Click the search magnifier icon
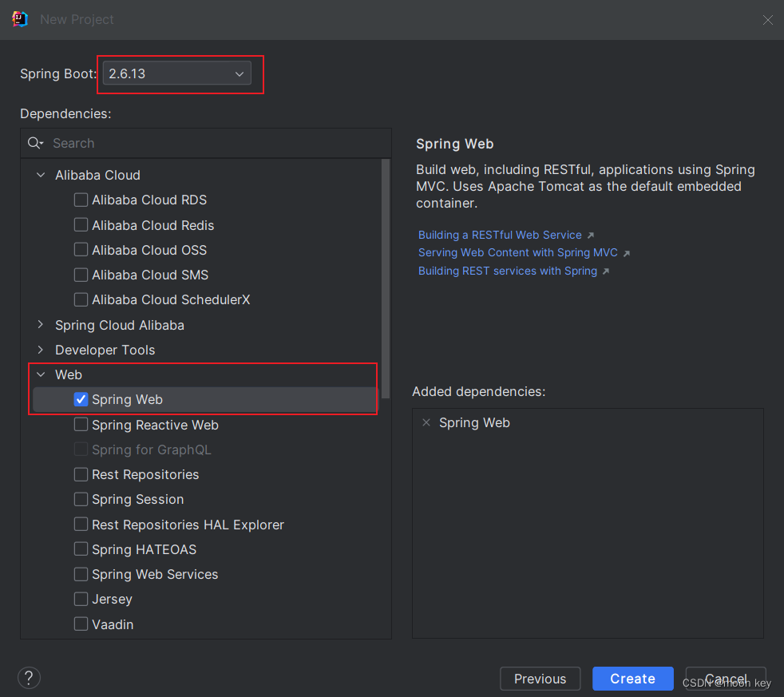 click(x=35, y=144)
